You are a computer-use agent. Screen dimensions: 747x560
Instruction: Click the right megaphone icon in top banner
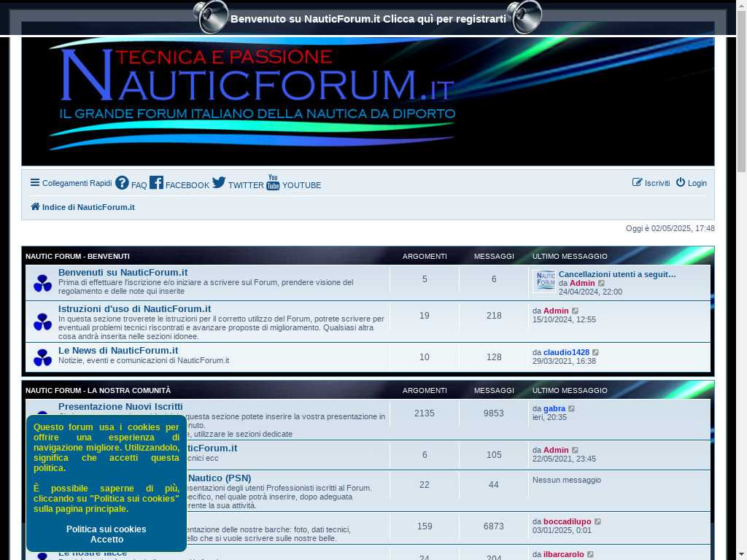click(524, 17)
